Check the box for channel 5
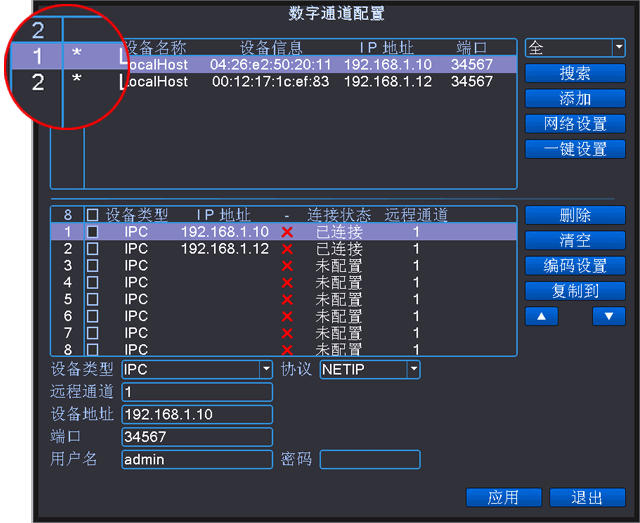This screenshot has height=523, width=640. [x=92, y=299]
